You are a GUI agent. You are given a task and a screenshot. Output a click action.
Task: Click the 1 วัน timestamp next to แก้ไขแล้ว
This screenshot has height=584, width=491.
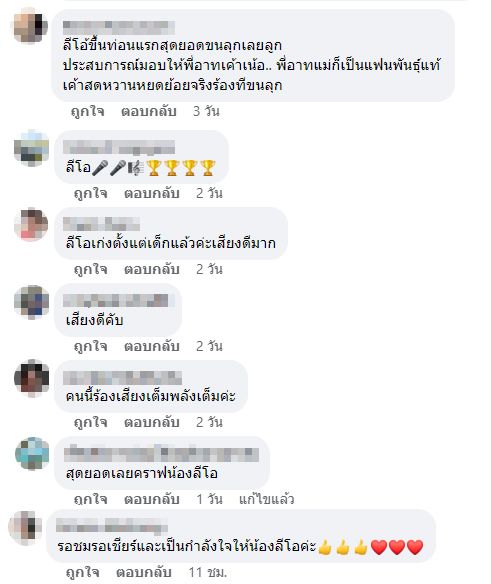[x=209, y=499]
